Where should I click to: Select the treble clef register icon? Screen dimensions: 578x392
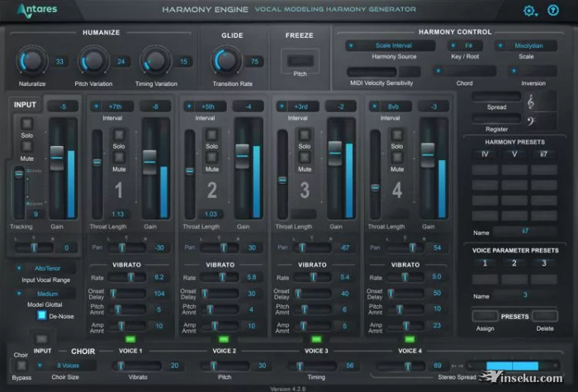pyautogui.click(x=531, y=101)
